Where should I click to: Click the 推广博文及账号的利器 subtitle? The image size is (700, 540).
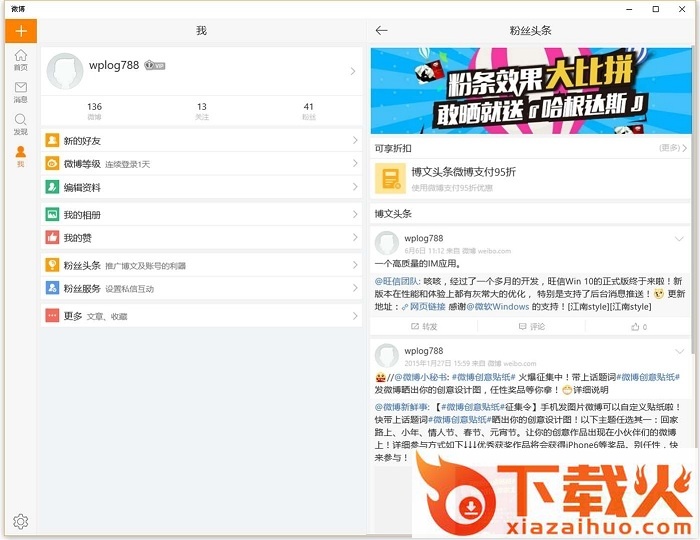(x=146, y=266)
